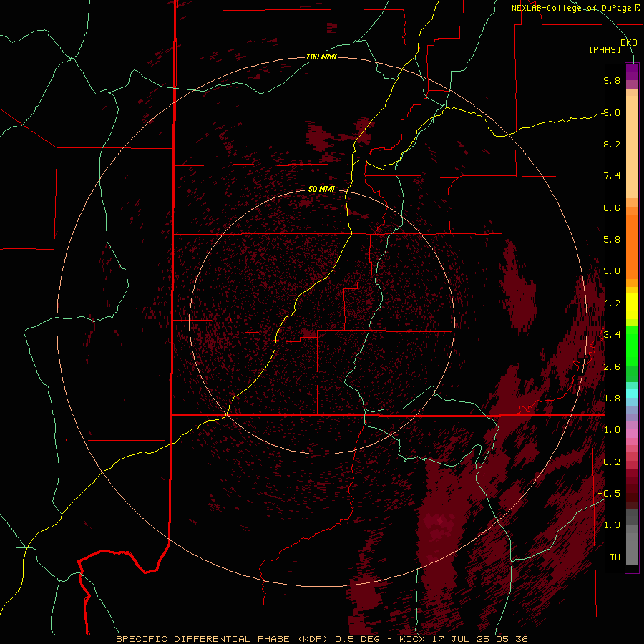Viewport: 644px width, 644px height.
Task: Click the [PHAS] legend heading
Action: (x=605, y=49)
